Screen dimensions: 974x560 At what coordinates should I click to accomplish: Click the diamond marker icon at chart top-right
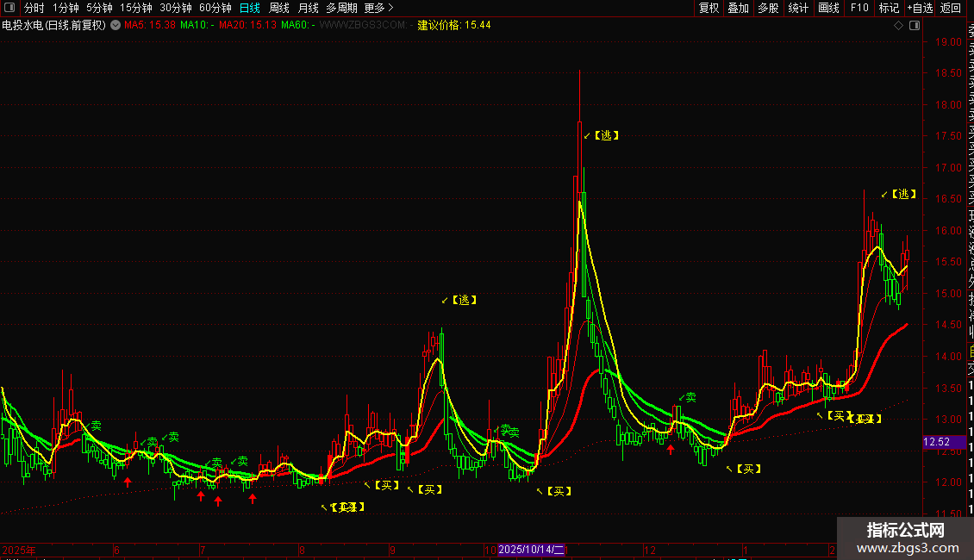pyautogui.click(x=898, y=26)
